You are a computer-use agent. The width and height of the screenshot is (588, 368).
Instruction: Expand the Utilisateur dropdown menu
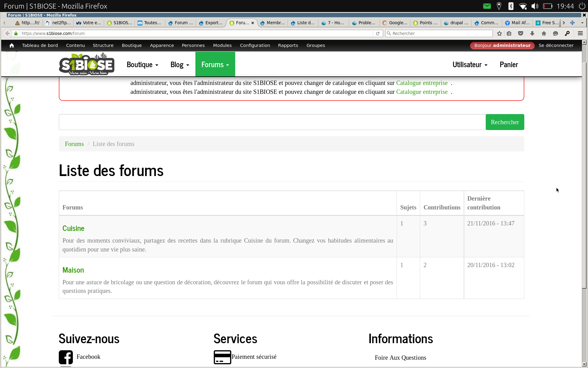(x=470, y=64)
